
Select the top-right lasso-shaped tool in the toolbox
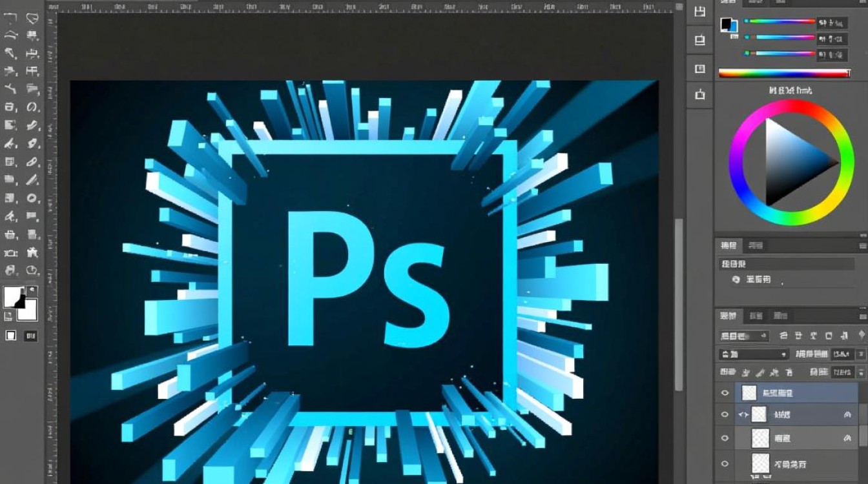(32, 17)
